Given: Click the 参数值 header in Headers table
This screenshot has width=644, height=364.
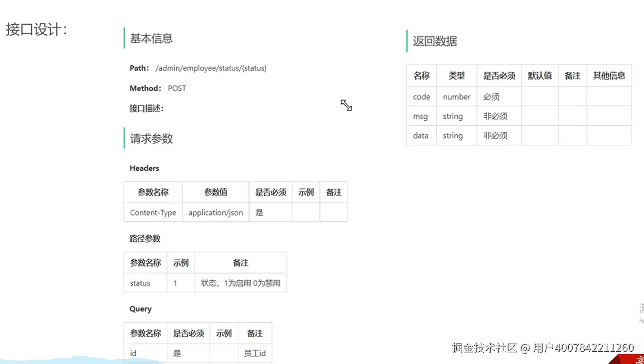Looking at the screenshot, I should pos(216,192).
